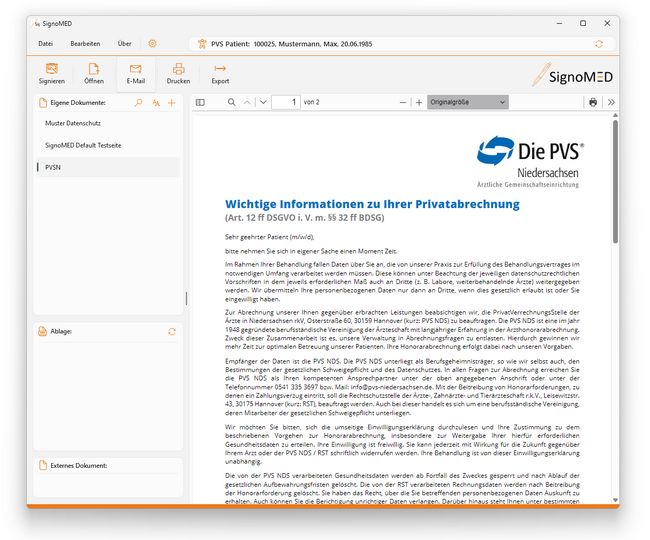Add a new document with plus icon
This screenshot has height=540, width=650.
pyautogui.click(x=172, y=103)
